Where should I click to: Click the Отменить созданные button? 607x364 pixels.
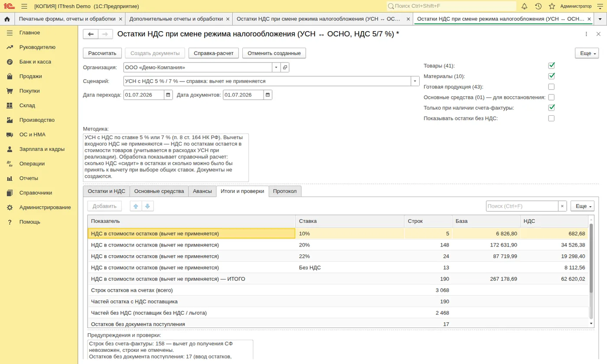click(x=274, y=53)
